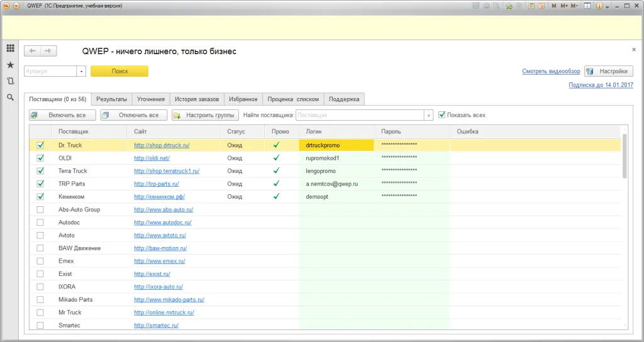The image size is (644, 342).
Task: Click the add-to-favorites star icon in title bar
Action: pos(509,6)
